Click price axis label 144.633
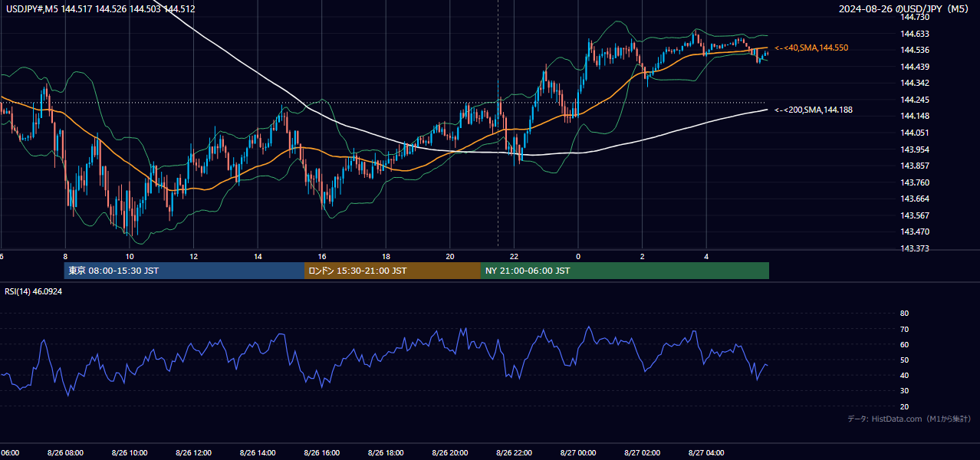Screen dimensions: 980x460 914,34
